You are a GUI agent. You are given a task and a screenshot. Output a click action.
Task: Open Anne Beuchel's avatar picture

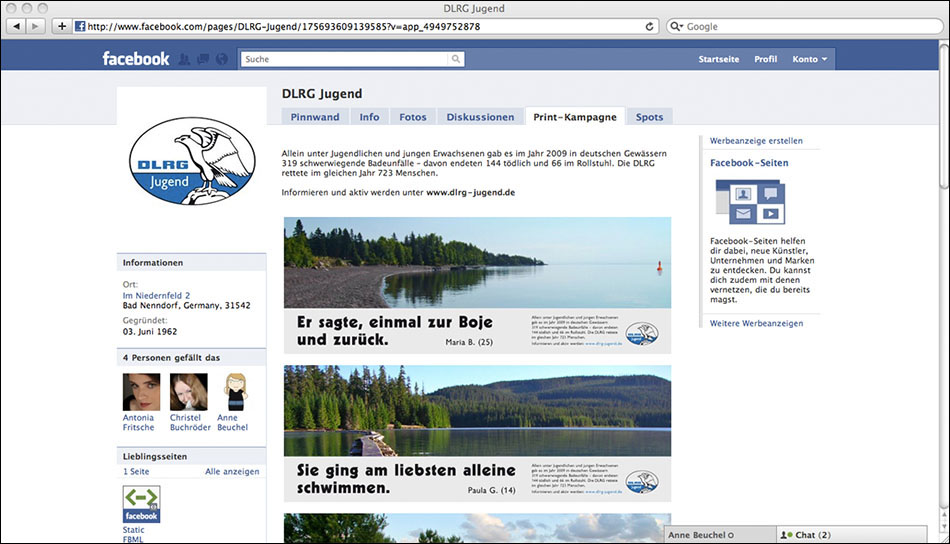pos(236,392)
